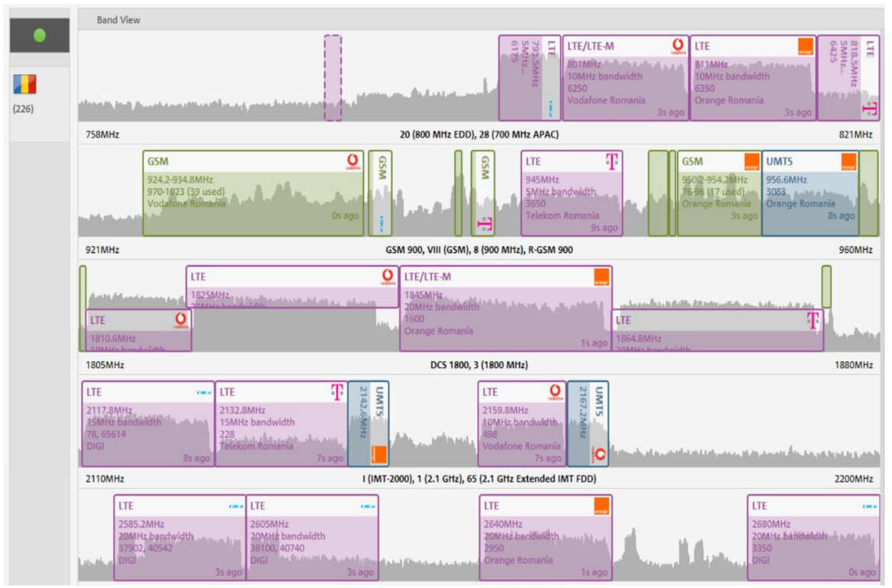Click Vodafone logo on 924.2-934.8MHz GSM block
This screenshot has height=588, width=892.
pyautogui.click(x=353, y=162)
